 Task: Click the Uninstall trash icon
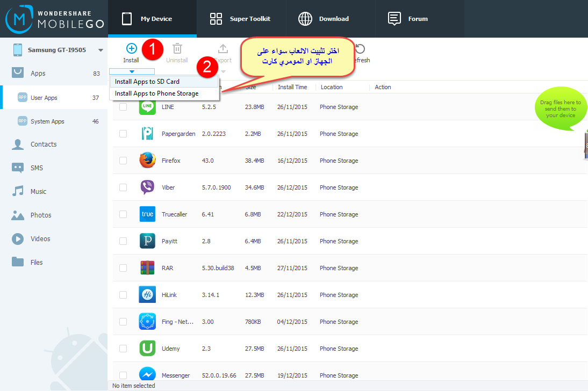click(177, 48)
